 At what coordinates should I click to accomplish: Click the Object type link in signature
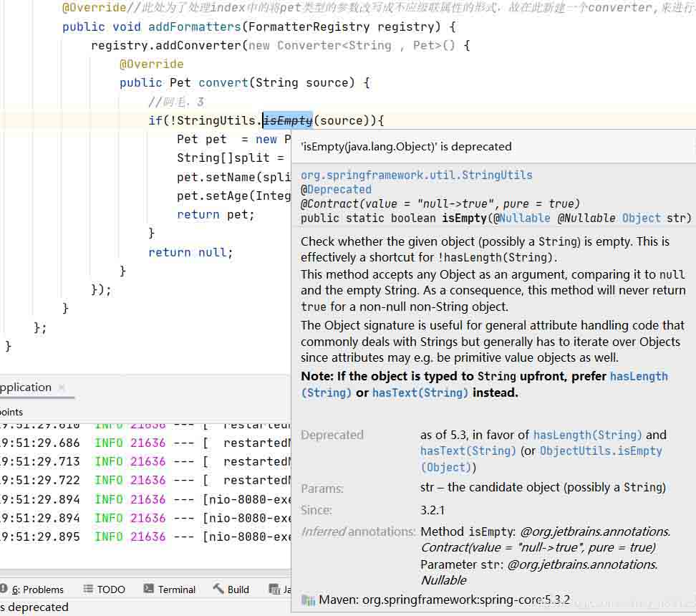click(641, 218)
